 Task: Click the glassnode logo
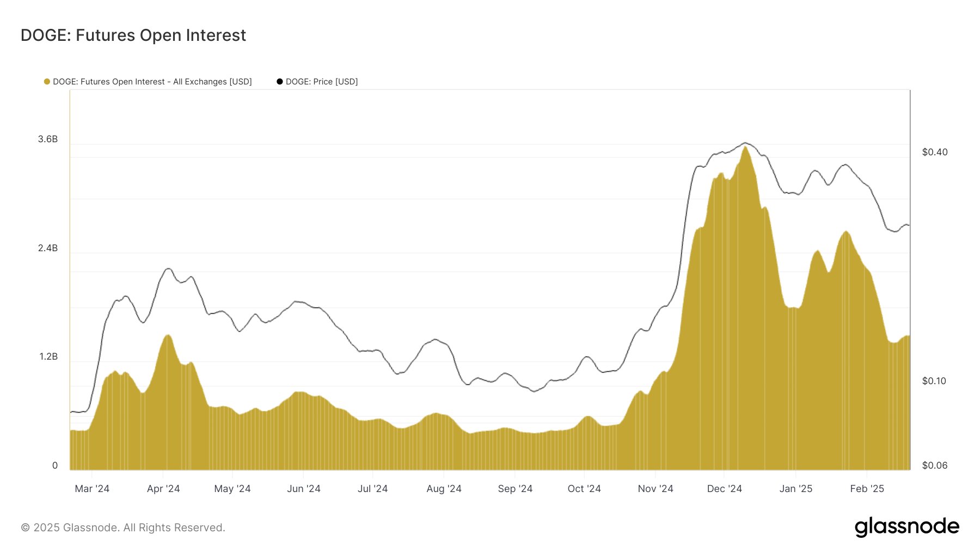coord(906,527)
